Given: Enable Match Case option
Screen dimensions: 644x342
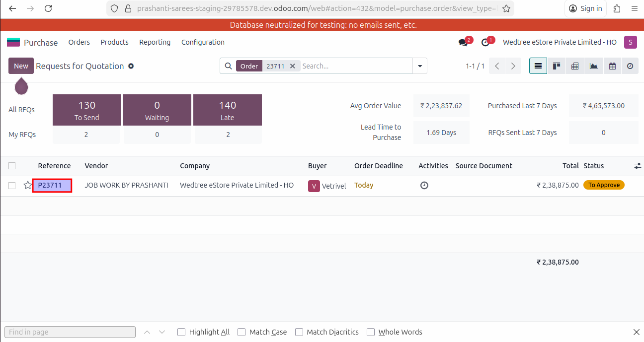Looking at the screenshot, I should 241,332.
